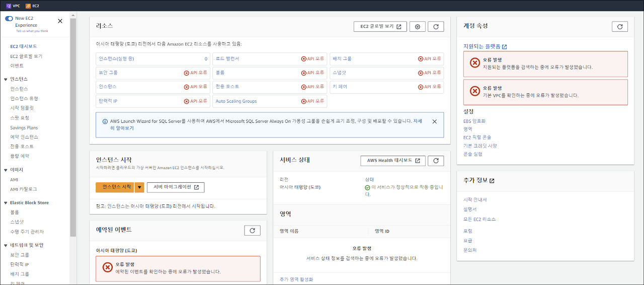
Task: Open 스냅샷 resource link
Action: (340, 73)
